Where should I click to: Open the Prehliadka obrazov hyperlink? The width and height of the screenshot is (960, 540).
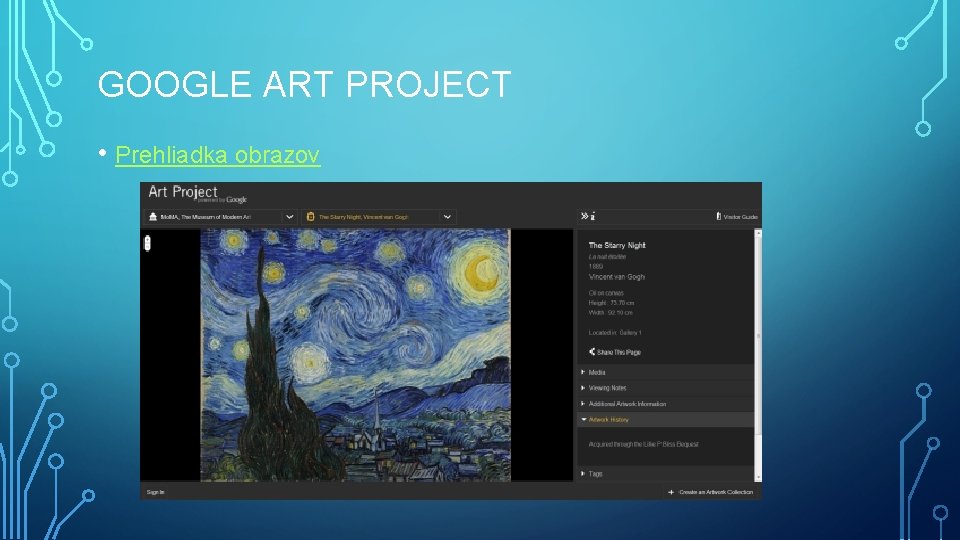[217, 155]
